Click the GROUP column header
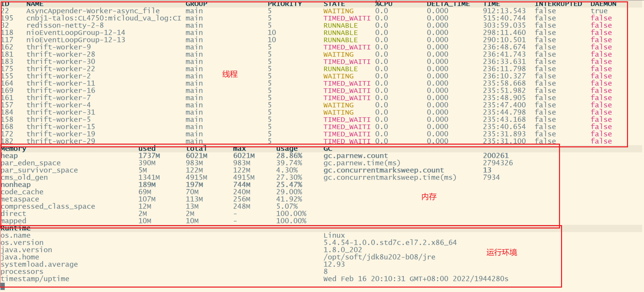 tap(196, 4)
